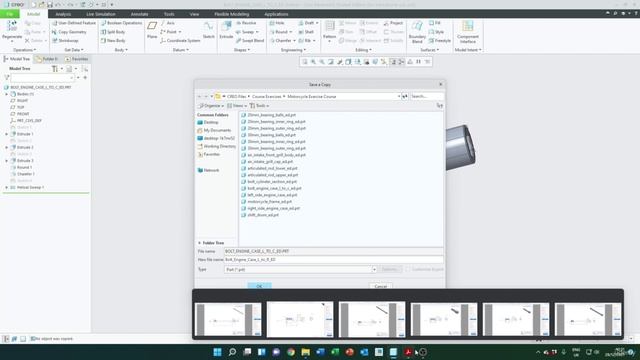
Task: Click OK in Save a Copy
Action: (259, 286)
